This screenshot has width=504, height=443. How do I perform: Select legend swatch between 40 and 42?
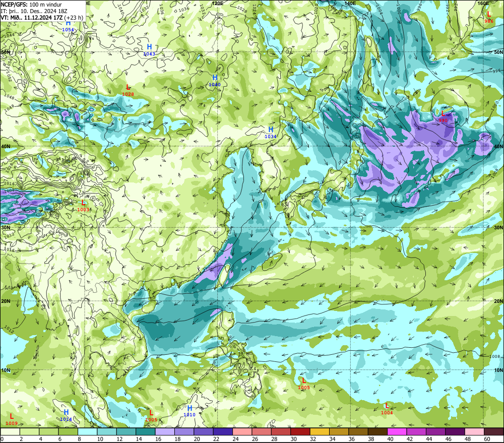397,432
